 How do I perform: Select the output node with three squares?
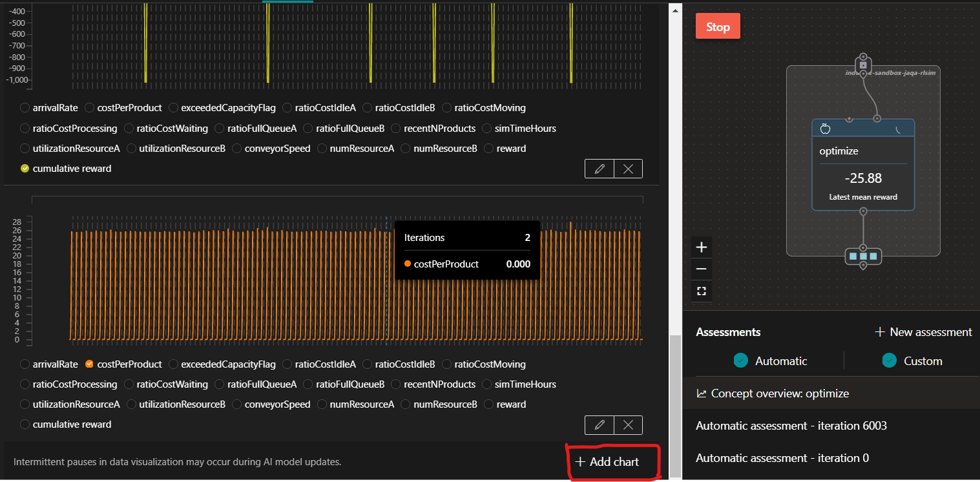(863, 257)
